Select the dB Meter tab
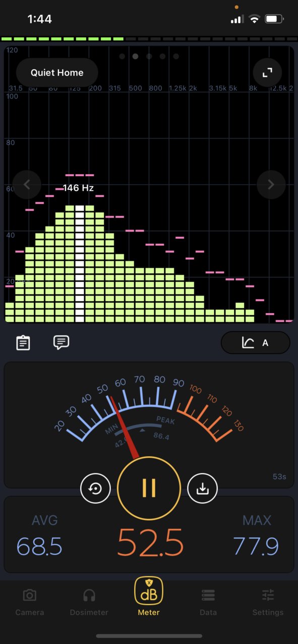The width and height of the screenshot is (298, 644). pos(149,597)
